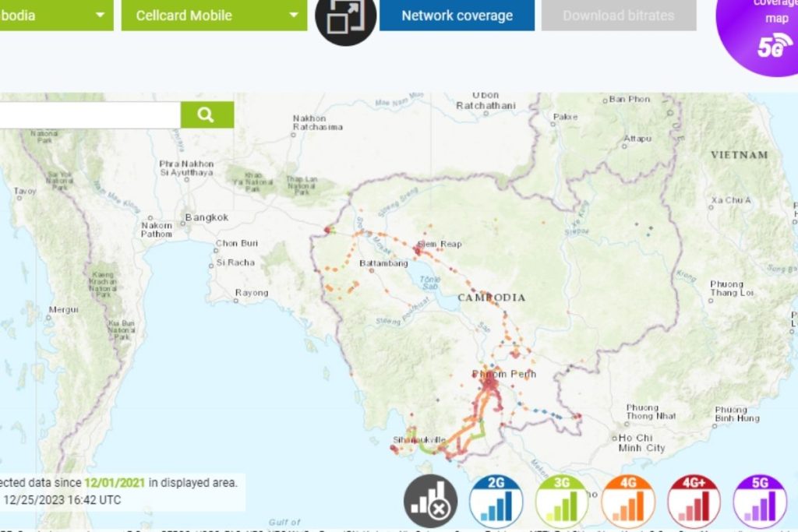
Task: Toggle the no-signal coverage filter icon
Action: click(430, 501)
